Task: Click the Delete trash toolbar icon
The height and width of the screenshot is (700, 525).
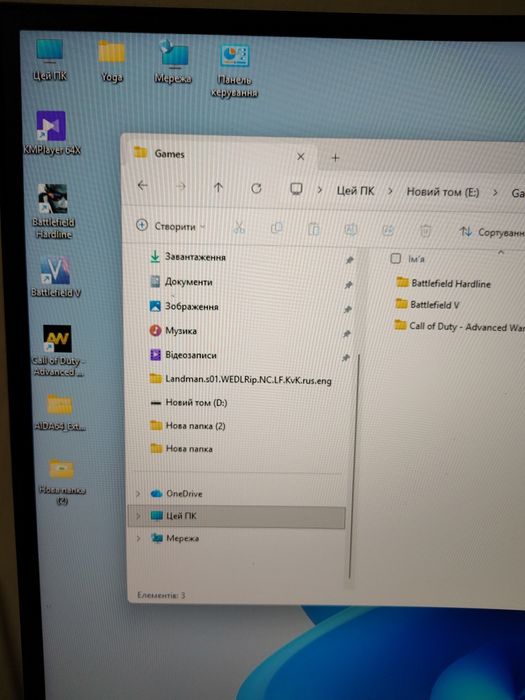Action: (425, 231)
